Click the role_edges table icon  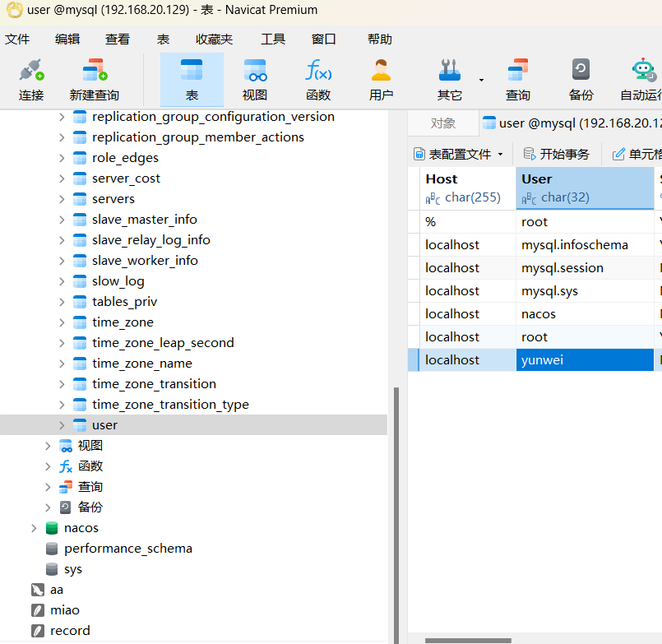point(80,158)
